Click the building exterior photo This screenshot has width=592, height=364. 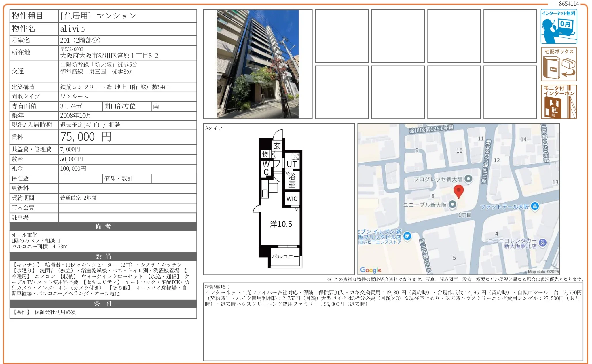coord(257,64)
